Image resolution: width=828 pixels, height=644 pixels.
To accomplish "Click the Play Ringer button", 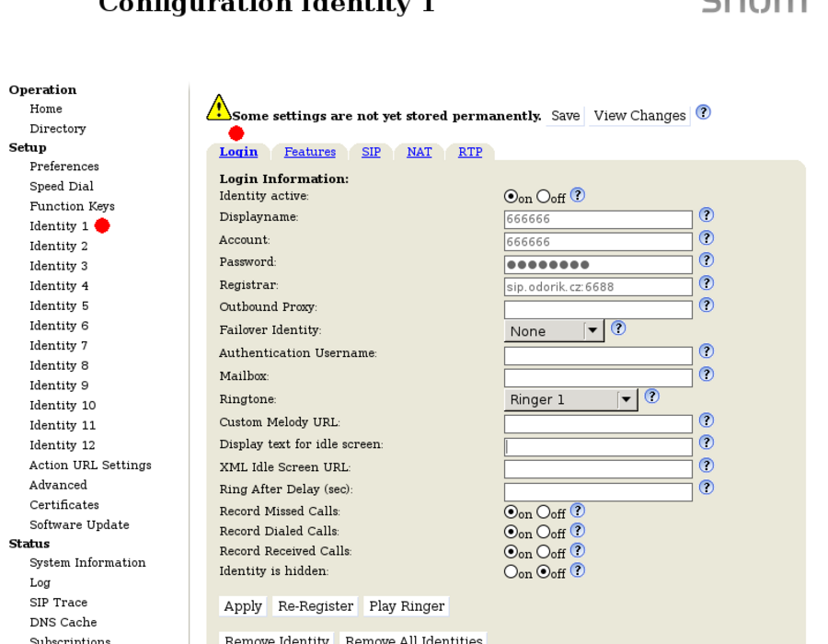I will tap(407, 606).
